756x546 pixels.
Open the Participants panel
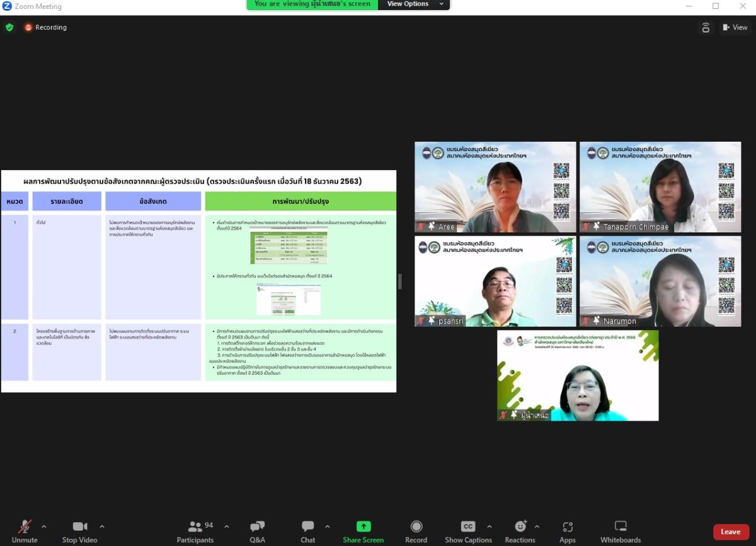pyautogui.click(x=195, y=531)
